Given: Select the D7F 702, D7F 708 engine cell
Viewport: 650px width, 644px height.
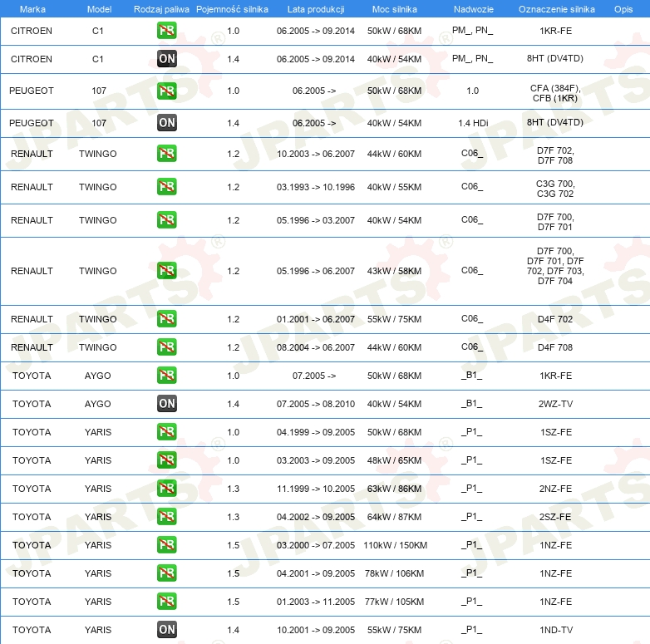Looking at the screenshot, I should point(555,155).
